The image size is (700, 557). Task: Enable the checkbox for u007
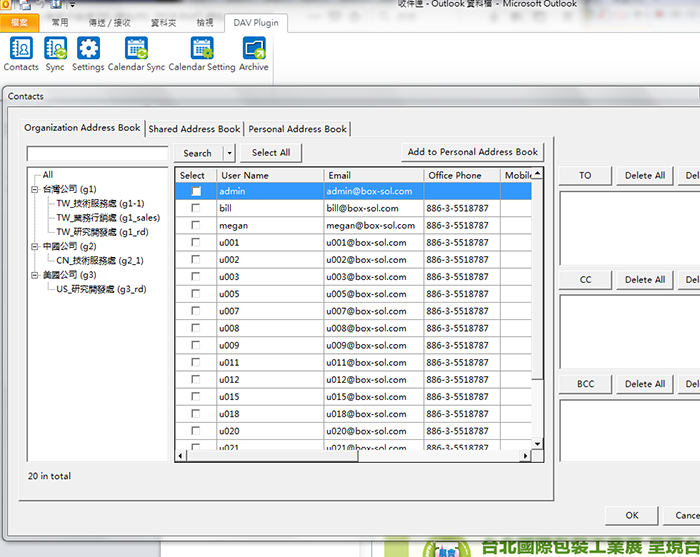click(x=196, y=311)
